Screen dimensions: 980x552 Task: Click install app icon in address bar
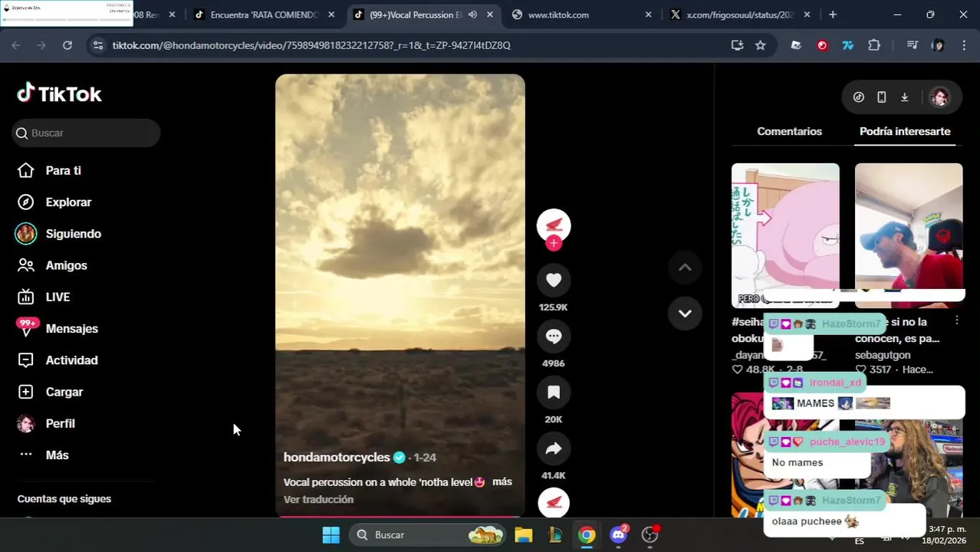737,45
